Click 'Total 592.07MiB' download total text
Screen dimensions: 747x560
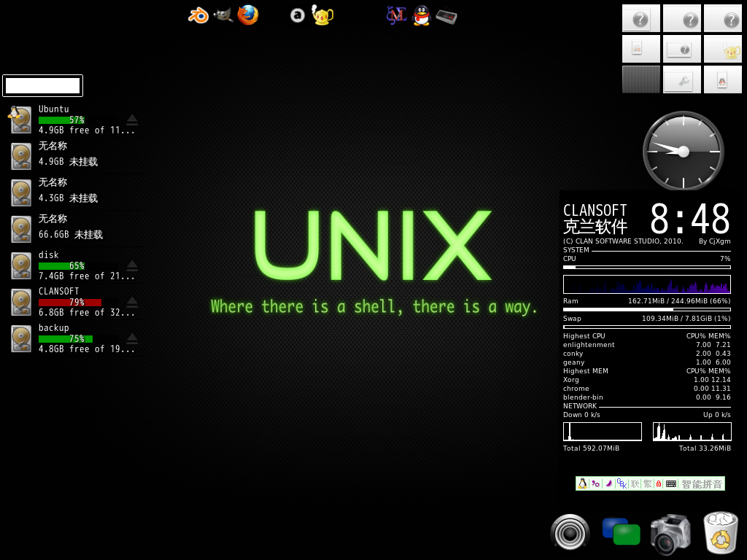coord(591,448)
